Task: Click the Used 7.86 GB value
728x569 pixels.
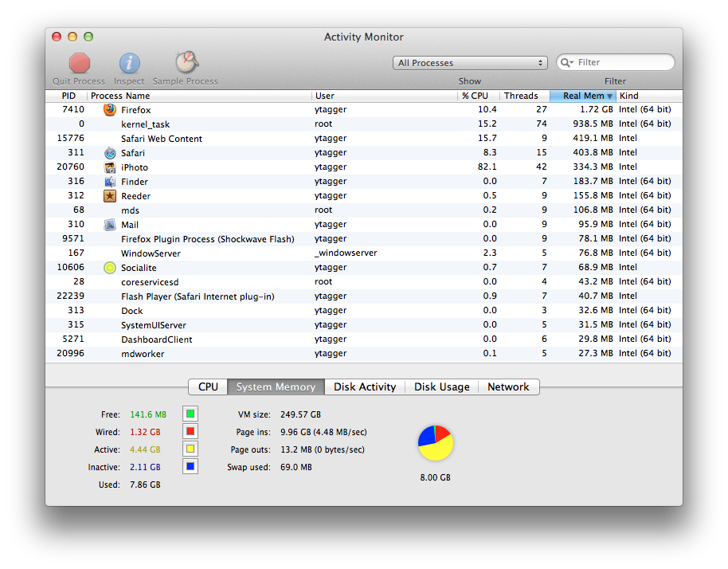Action: [x=145, y=485]
